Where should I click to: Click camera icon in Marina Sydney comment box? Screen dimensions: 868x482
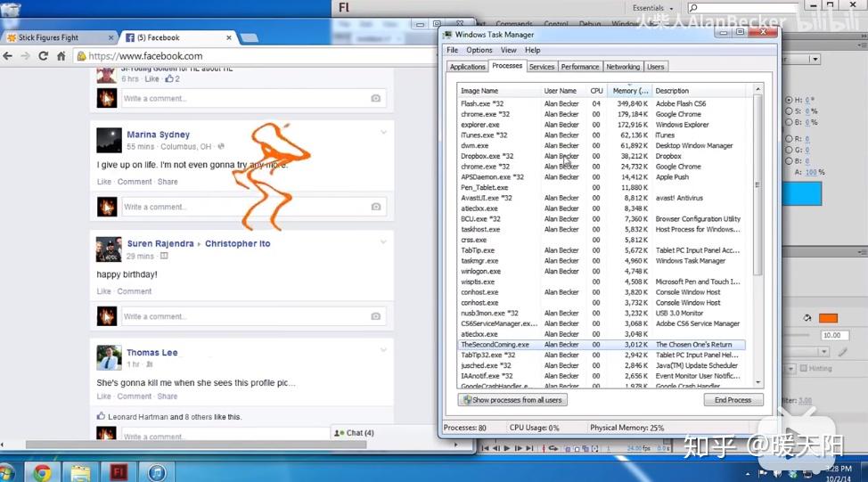point(376,207)
